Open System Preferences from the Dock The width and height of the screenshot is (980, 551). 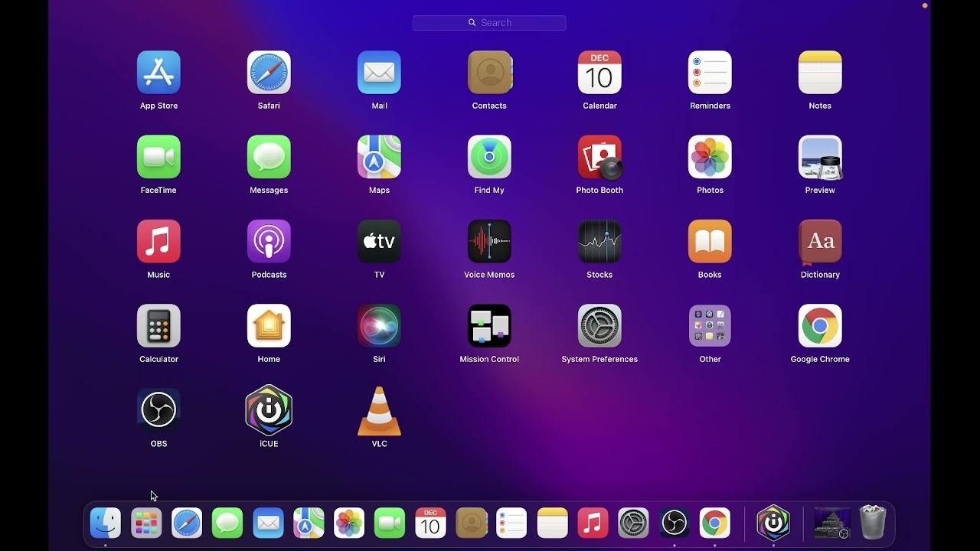[x=633, y=523]
